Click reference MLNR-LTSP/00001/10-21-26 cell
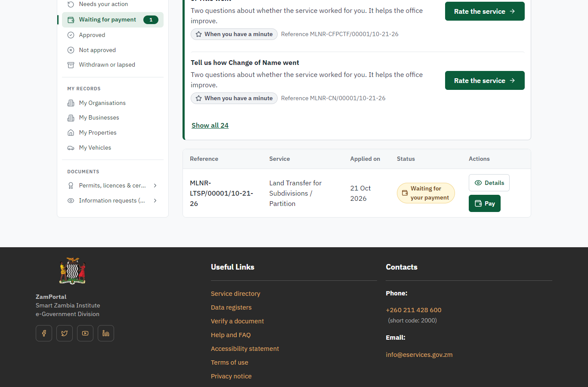588x387 pixels. 222,193
